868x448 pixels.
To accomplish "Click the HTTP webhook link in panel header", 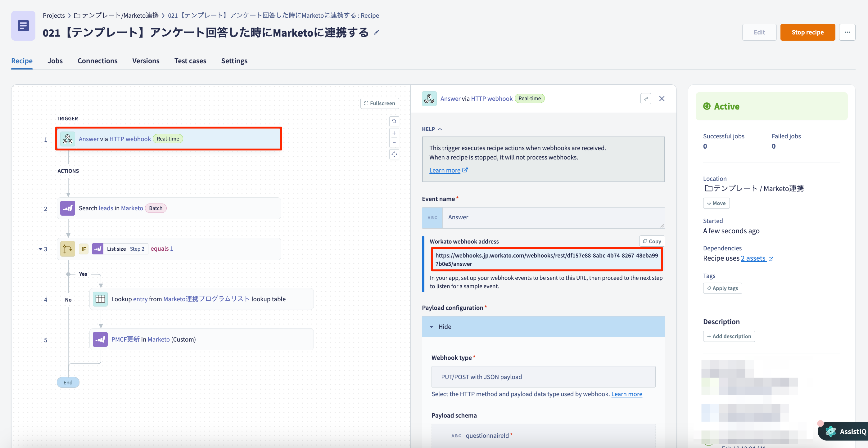I will coord(491,99).
